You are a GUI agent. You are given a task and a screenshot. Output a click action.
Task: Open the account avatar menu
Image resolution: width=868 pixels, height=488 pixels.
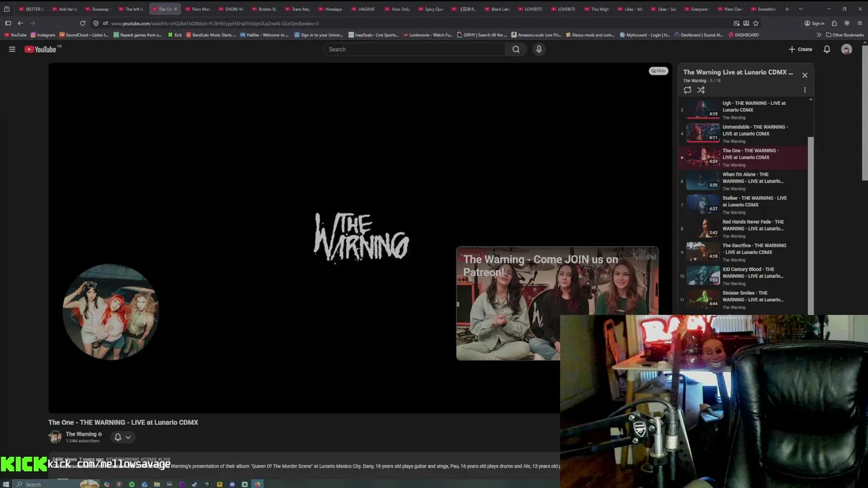click(846, 49)
